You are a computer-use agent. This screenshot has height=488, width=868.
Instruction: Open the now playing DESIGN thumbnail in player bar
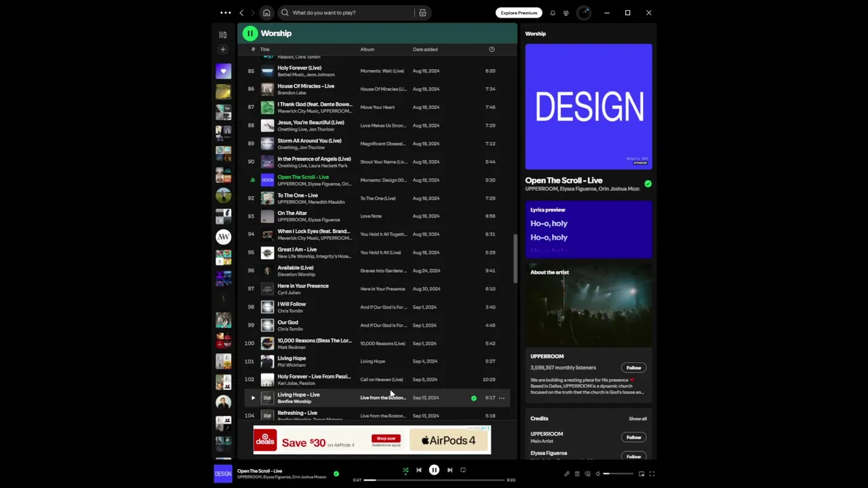[223, 474]
